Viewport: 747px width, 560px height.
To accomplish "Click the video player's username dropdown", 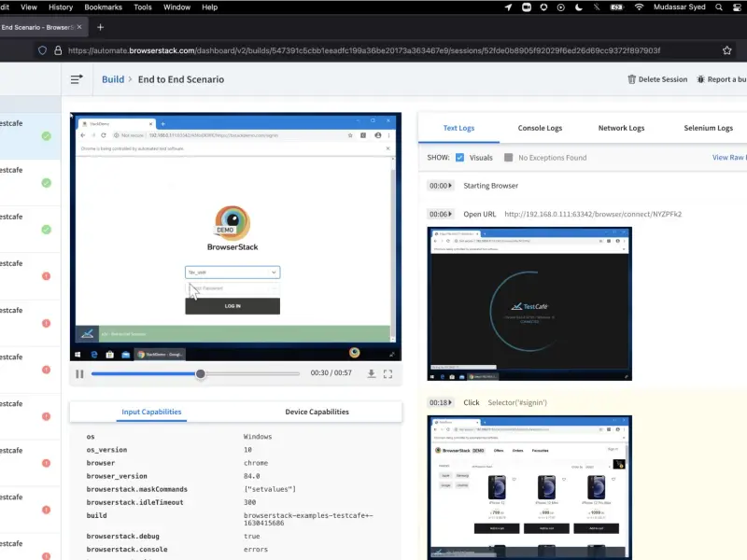I will pyautogui.click(x=233, y=273).
